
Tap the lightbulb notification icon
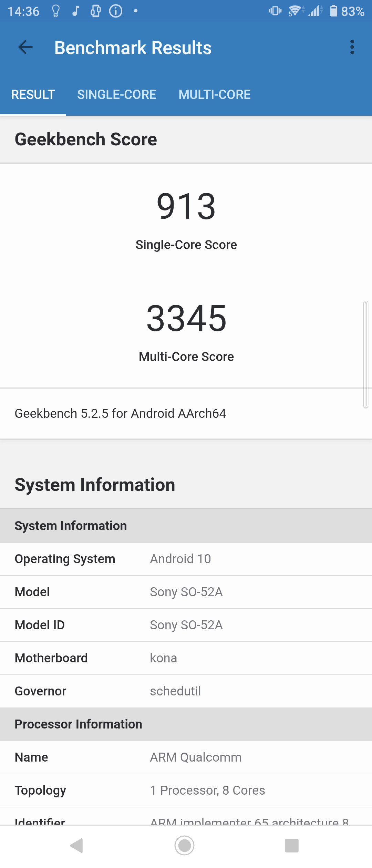(56, 11)
